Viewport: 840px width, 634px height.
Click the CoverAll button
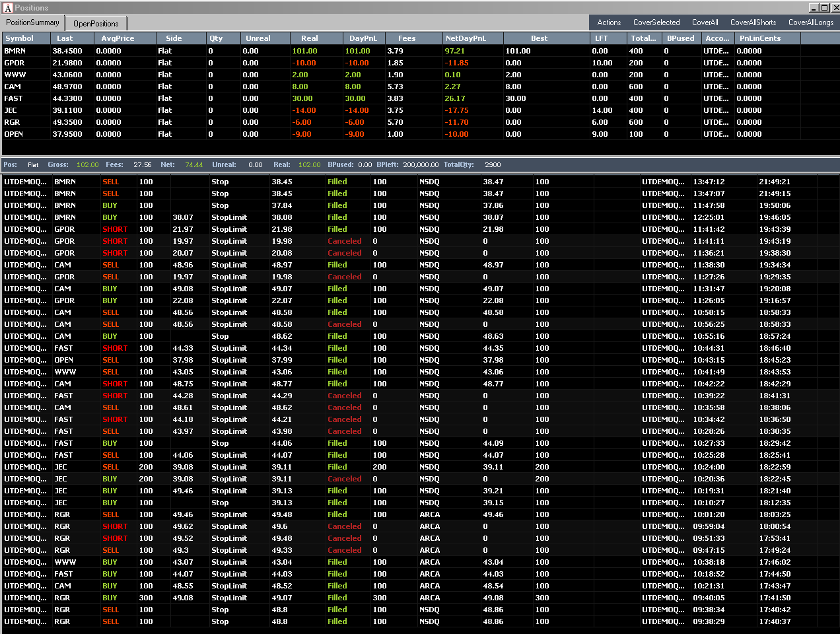point(705,22)
